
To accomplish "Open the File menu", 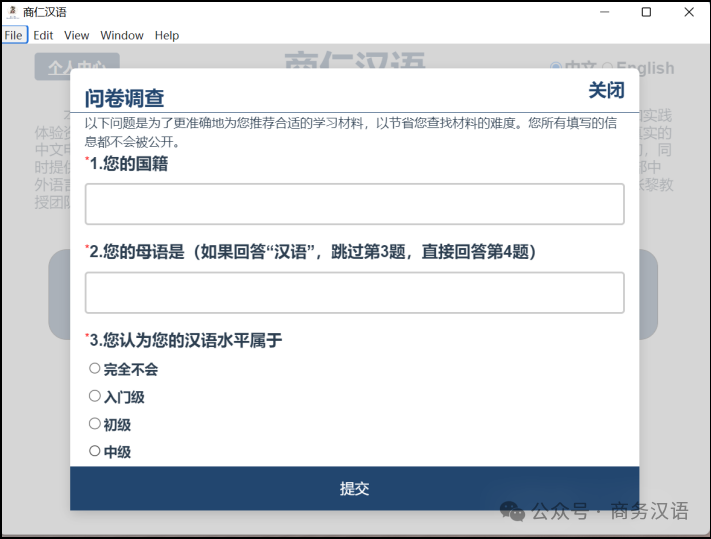I will click(13, 35).
